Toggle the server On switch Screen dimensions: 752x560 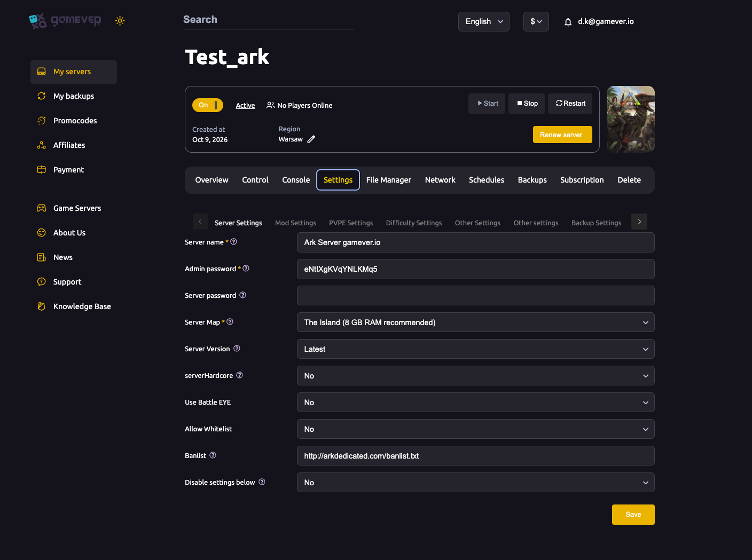click(208, 105)
